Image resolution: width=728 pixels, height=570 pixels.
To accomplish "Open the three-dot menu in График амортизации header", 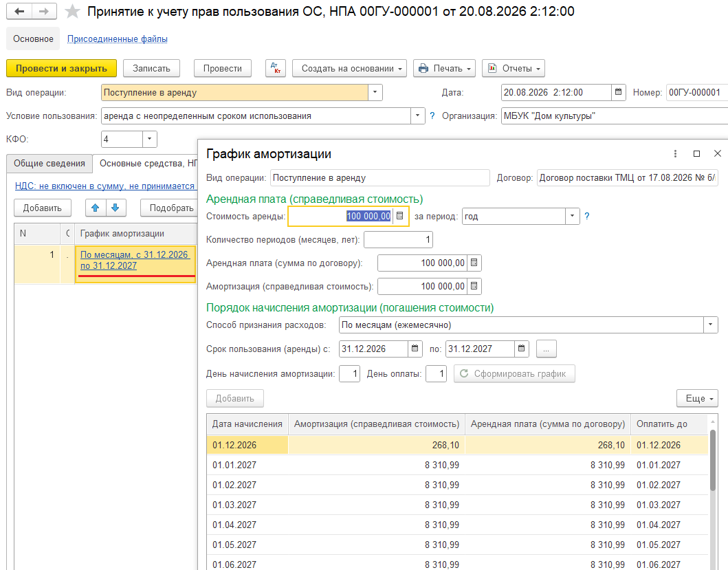I will (675, 154).
